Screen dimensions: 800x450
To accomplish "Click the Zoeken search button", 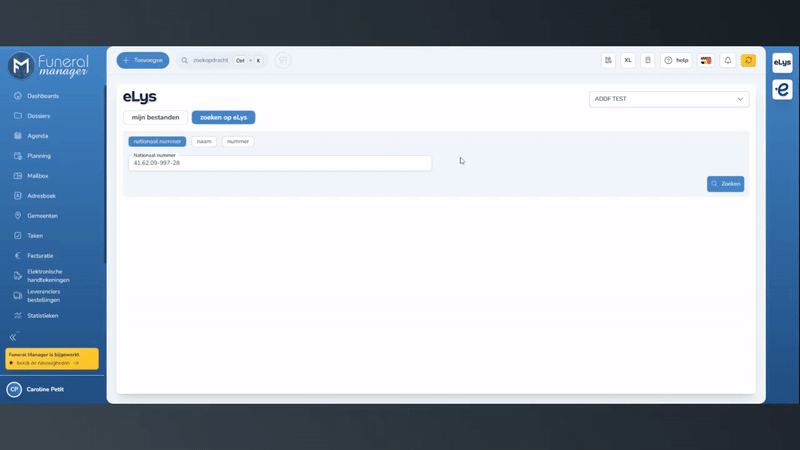I will click(x=726, y=184).
